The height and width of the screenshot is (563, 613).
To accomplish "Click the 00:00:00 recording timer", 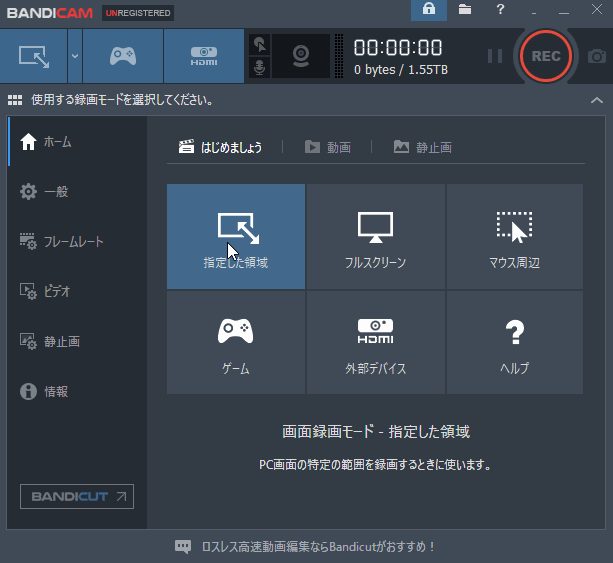I will pyautogui.click(x=398, y=48).
